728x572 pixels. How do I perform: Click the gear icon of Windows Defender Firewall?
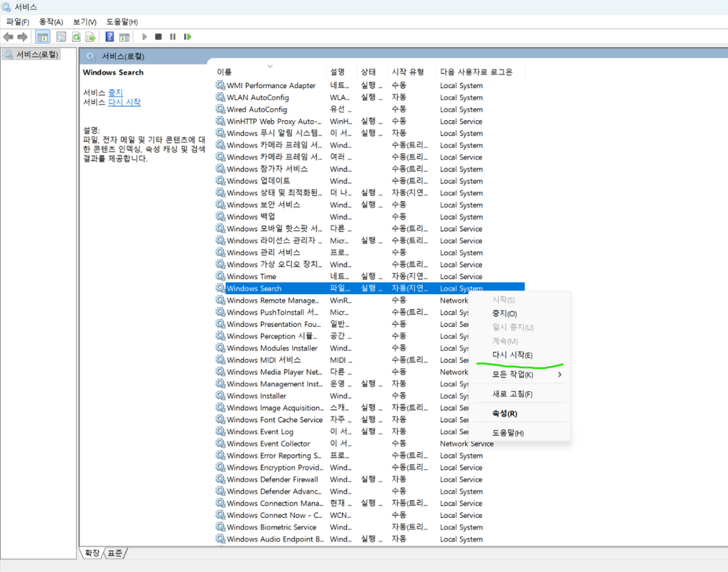tap(220, 479)
